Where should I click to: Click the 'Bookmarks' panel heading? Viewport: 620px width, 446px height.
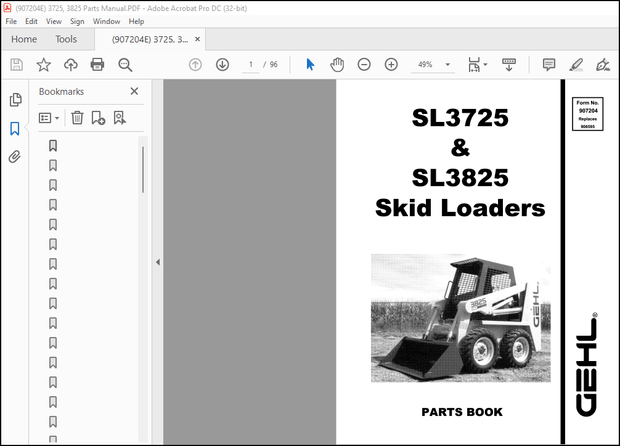click(x=61, y=91)
